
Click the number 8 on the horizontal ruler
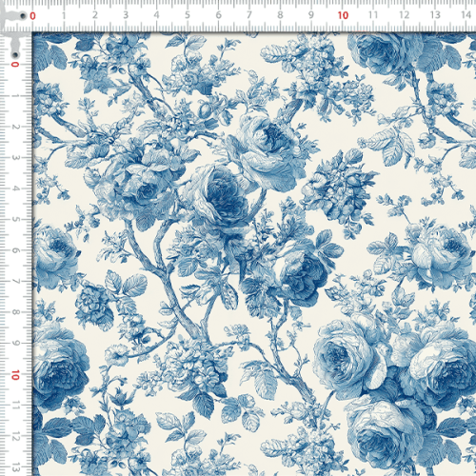(280, 15)
